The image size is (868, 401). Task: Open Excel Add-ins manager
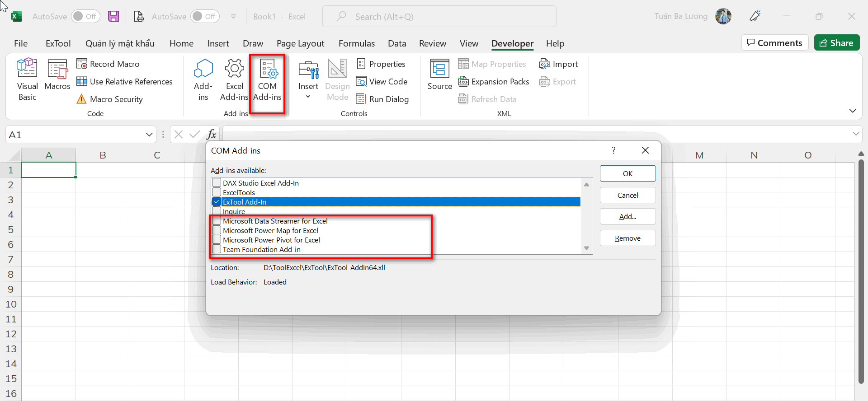point(234,80)
